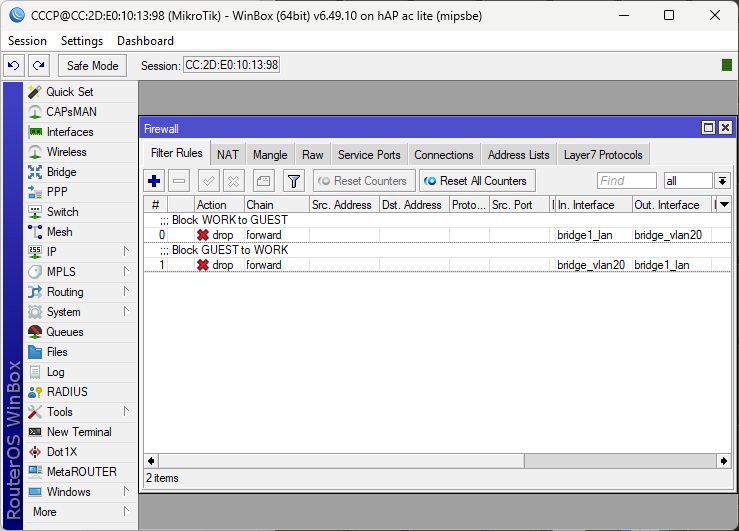Expand the IP submenu
Viewport: 739px width, 531px height.
[81, 252]
